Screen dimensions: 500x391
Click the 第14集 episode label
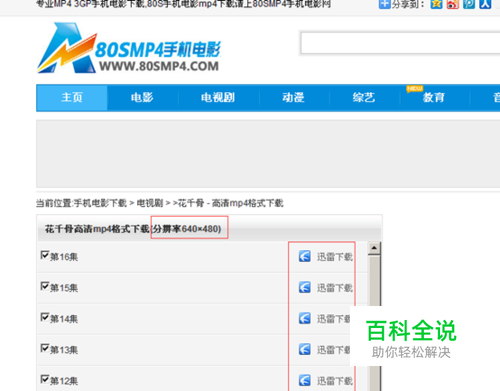(x=64, y=319)
